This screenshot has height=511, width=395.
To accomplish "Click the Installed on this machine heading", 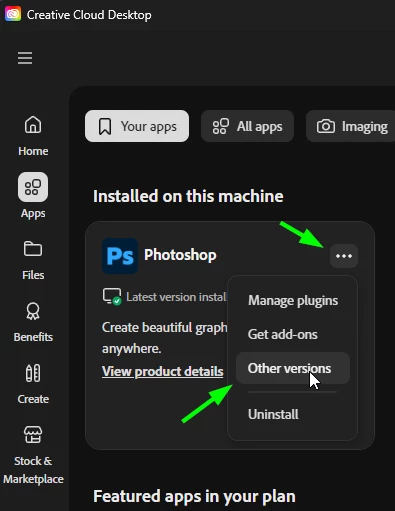I will pos(188,196).
